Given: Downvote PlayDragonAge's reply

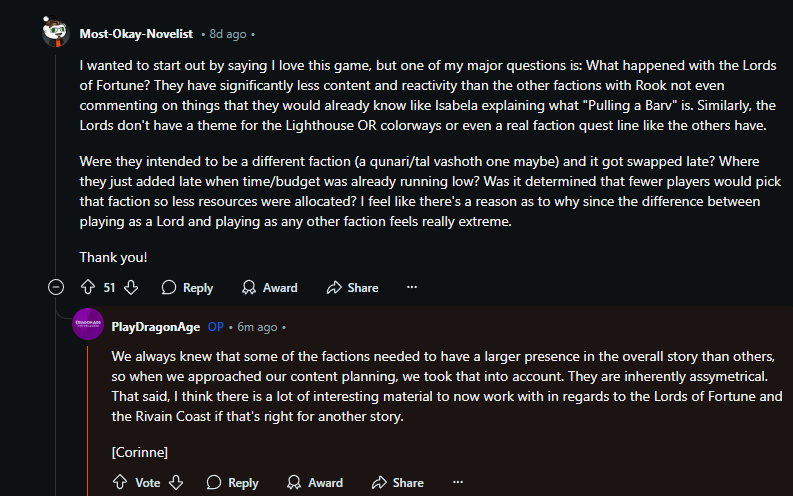Looking at the screenshot, I should click(x=176, y=483).
